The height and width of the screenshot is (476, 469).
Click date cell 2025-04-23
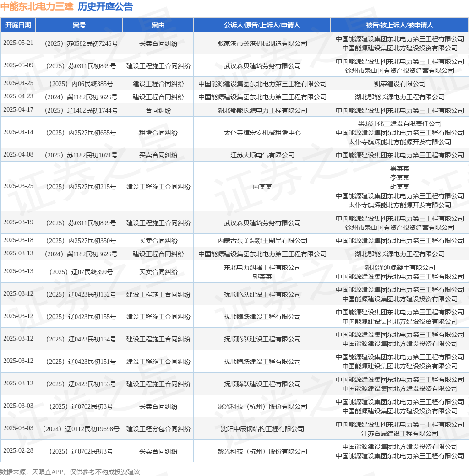pos(18,97)
